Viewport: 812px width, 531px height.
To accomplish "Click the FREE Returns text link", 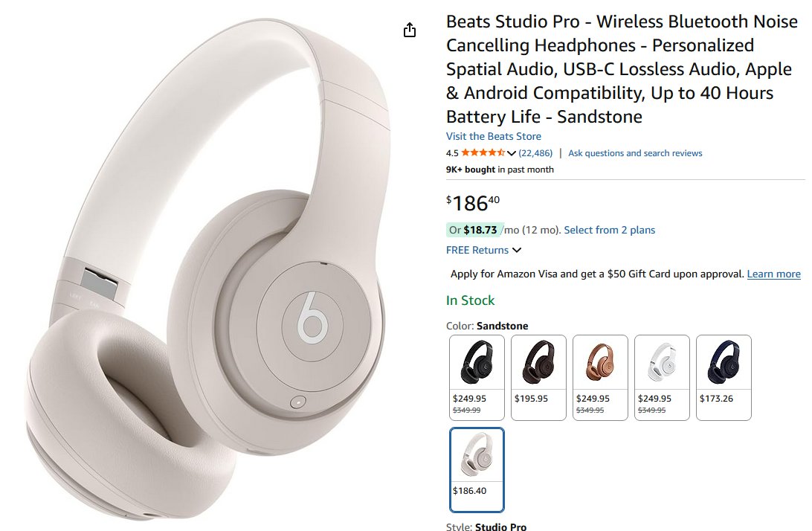I will point(477,250).
